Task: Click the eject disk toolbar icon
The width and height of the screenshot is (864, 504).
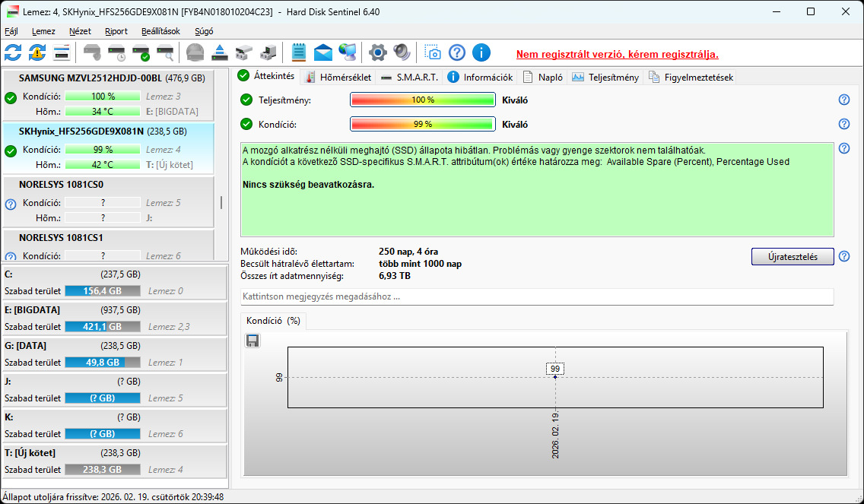Action: (219, 53)
